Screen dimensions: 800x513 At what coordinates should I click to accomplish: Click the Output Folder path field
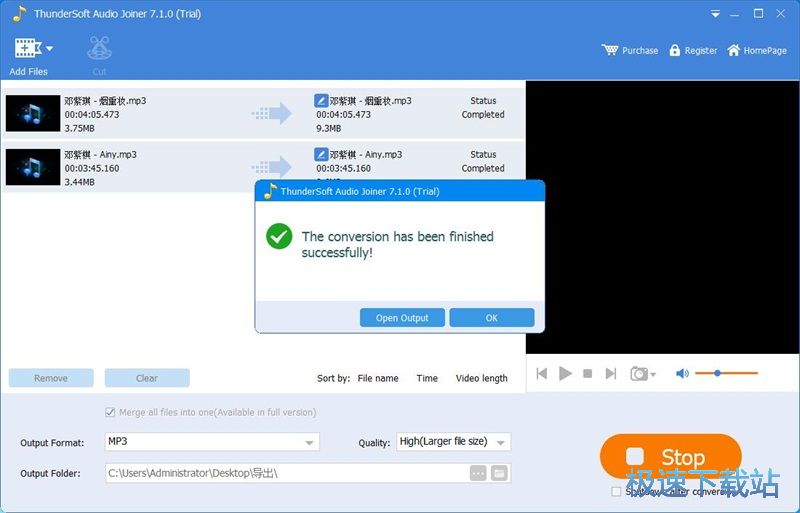286,473
